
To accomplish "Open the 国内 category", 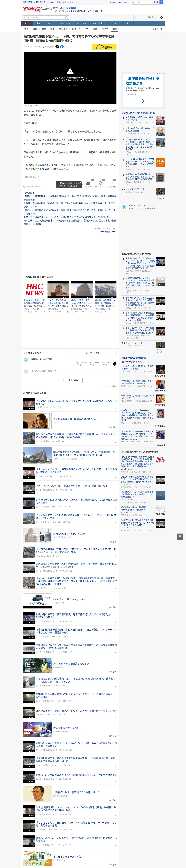I will point(35,29).
